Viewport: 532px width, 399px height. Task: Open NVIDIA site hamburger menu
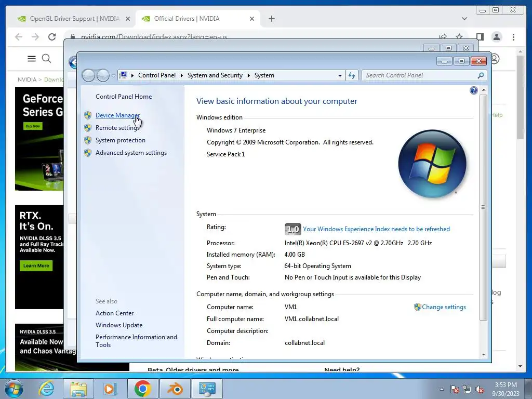click(32, 59)
